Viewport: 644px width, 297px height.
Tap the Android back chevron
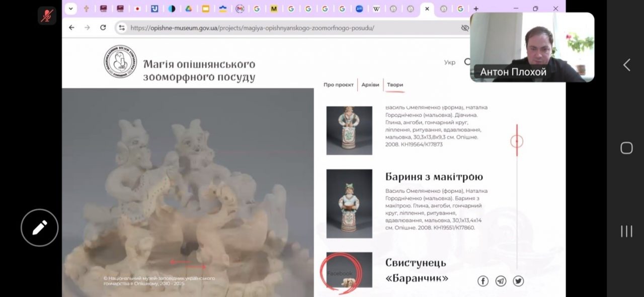626,65
